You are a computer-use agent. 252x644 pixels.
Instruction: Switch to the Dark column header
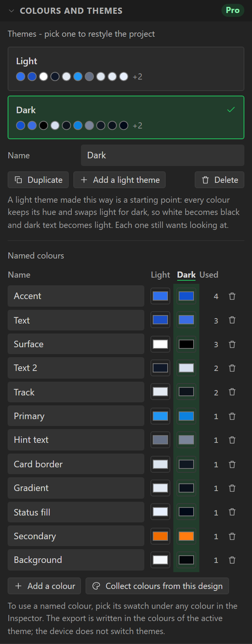(x=186, y=275)
